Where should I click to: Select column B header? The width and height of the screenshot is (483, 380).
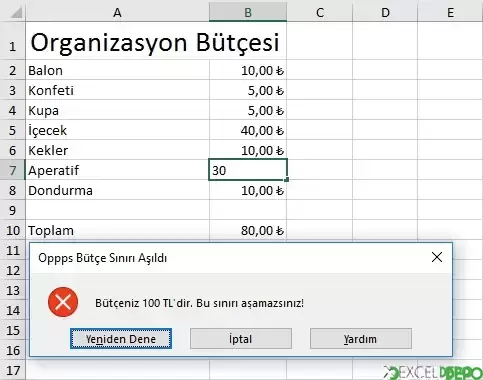coord(248,12)
